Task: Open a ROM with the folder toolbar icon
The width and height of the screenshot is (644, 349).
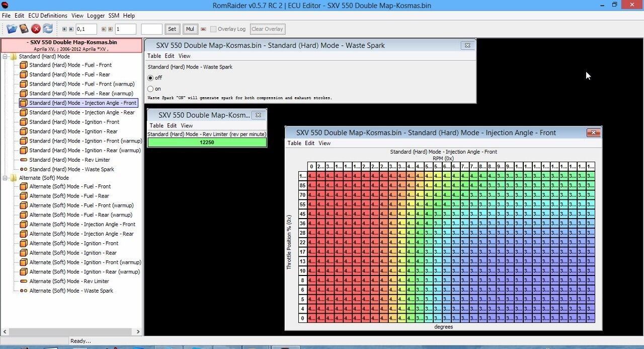Action: pos(11,29)
